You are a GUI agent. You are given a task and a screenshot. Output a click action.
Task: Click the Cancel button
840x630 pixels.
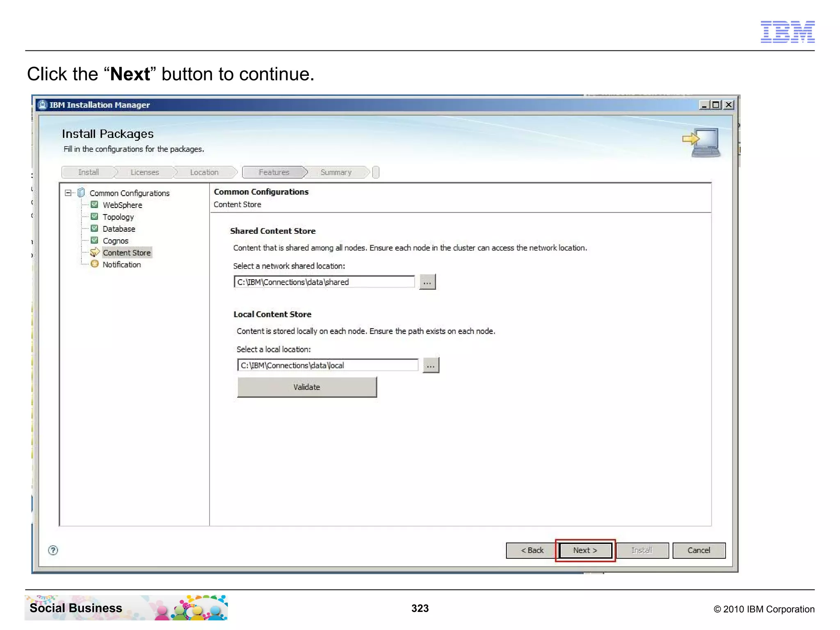tap(699, 550)
